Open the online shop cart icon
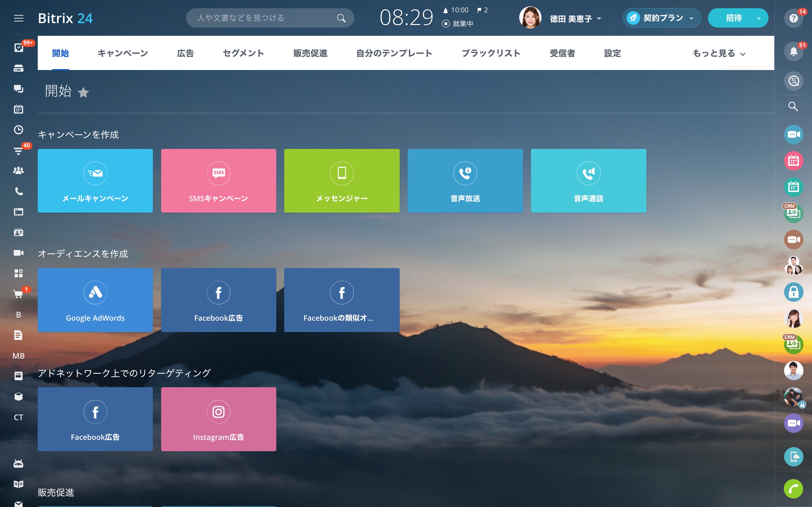 pyautogui.click(x=18, y=294)
